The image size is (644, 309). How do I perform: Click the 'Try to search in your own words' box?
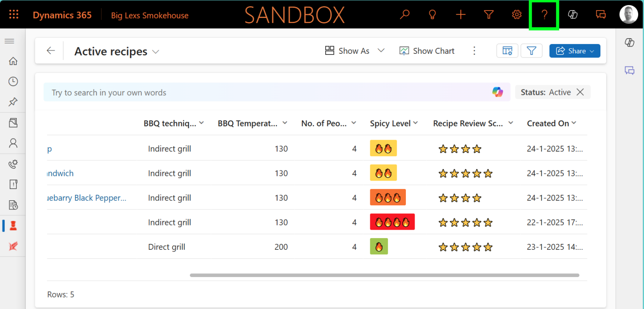[277, 92]
